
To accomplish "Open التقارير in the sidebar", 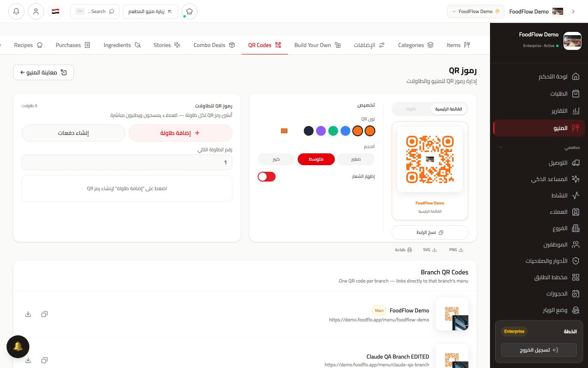I will (539, 111).
